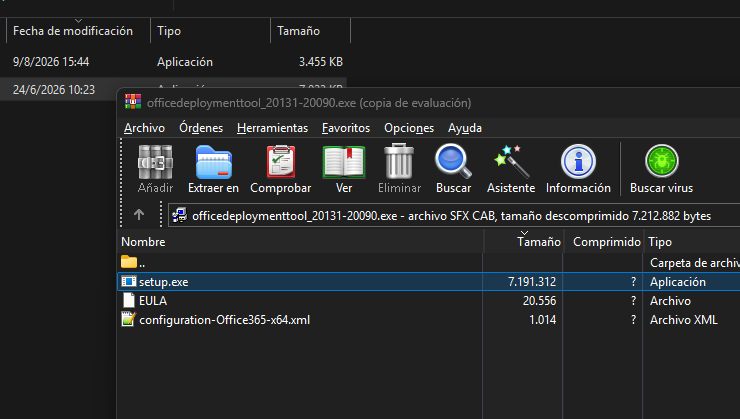Image resolution: width=740 pixels, height=419 pixels.
Task: Click the 24/6/2026 10:23 date in Explorer
Action: click(54, 90)
